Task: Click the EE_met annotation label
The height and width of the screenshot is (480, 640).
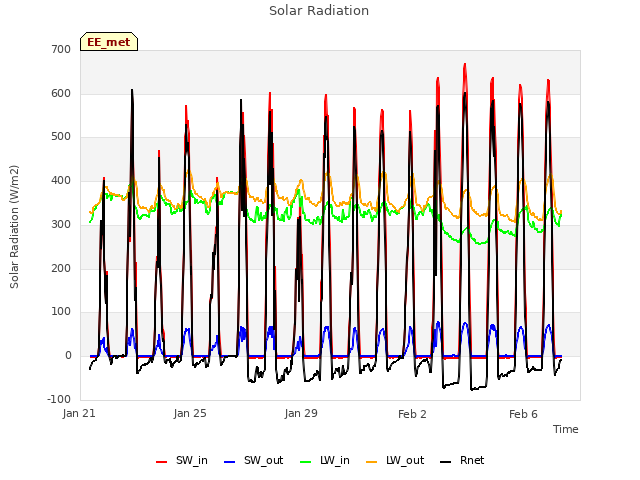Action: (109, 42)
